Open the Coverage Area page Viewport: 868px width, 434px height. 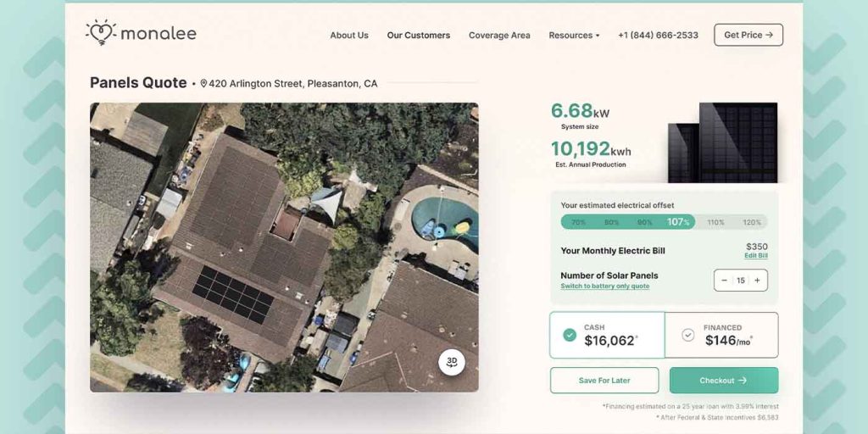pos(499,36)
